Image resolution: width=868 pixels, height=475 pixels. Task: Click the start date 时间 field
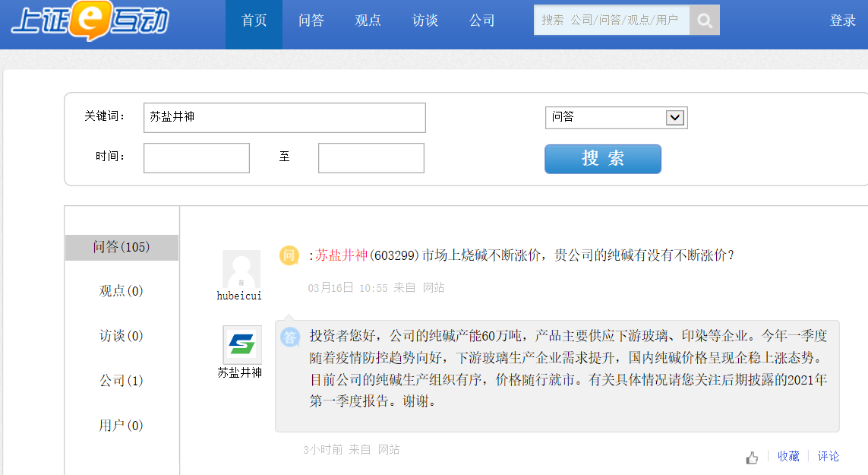coord(197,158)
